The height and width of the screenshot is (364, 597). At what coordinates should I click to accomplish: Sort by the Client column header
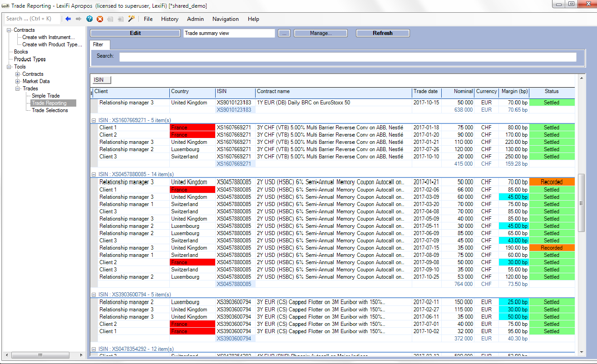click(x=132, y=92)
